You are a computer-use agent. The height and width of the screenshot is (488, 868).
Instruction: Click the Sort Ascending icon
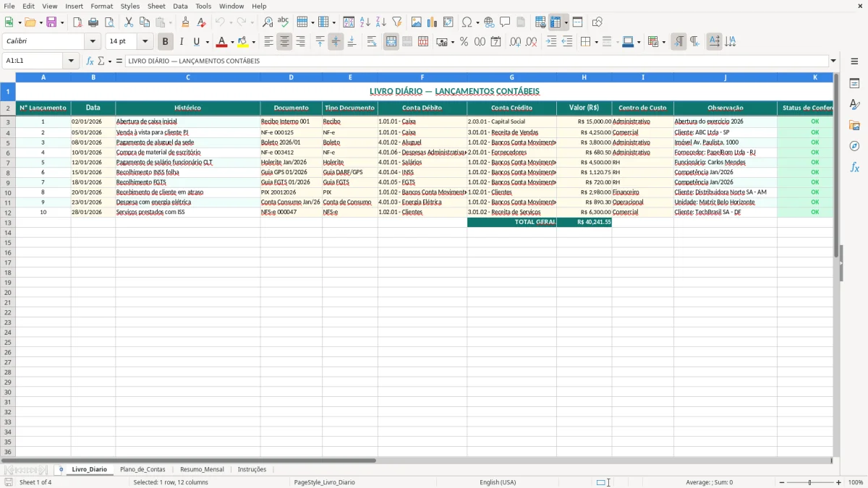[x=365, y=22]
